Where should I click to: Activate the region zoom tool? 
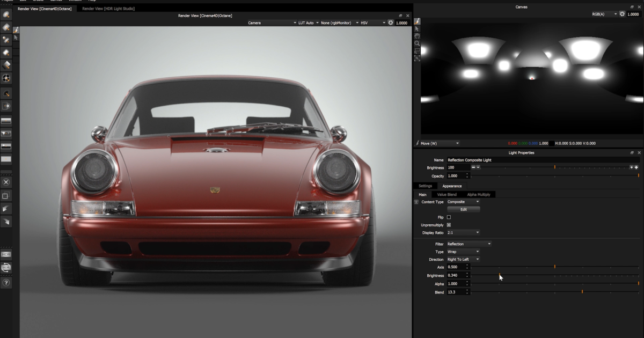(418, 51)
